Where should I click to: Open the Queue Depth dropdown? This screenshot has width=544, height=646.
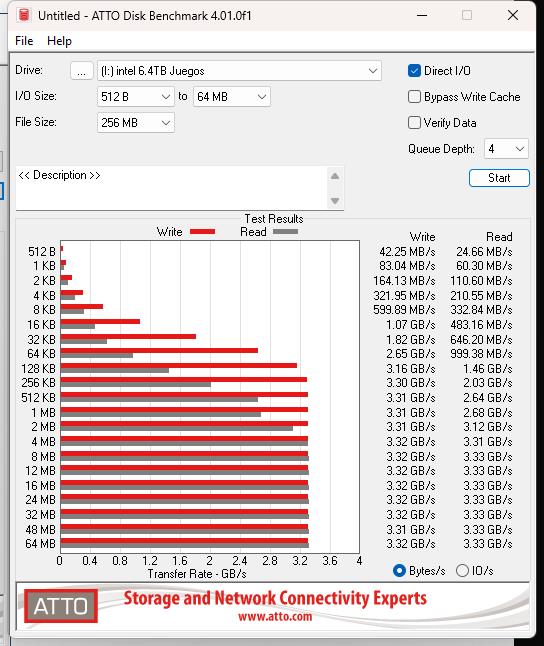(506, 149)
